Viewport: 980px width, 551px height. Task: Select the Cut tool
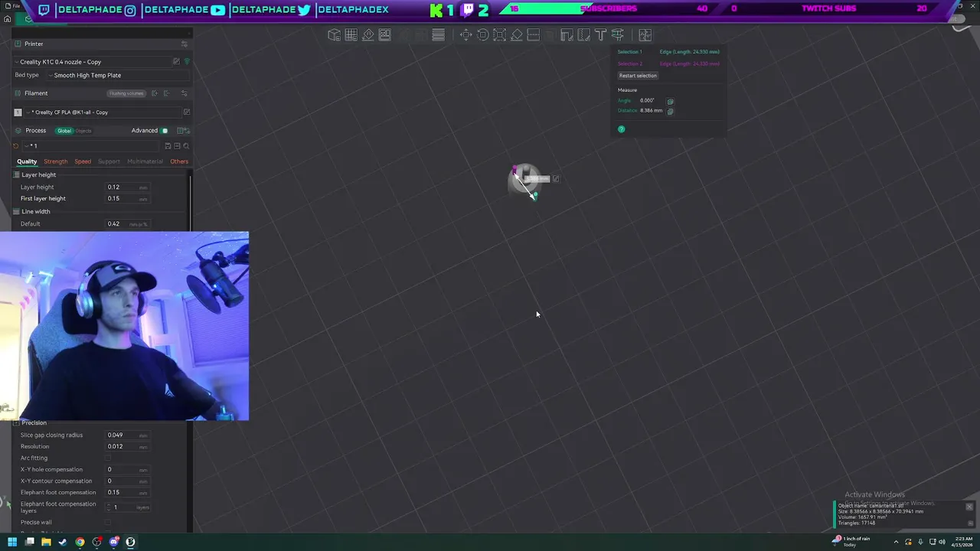click(534, 35)
